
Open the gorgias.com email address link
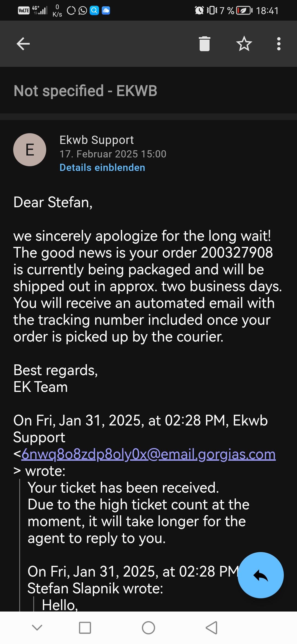click(148, 454)
